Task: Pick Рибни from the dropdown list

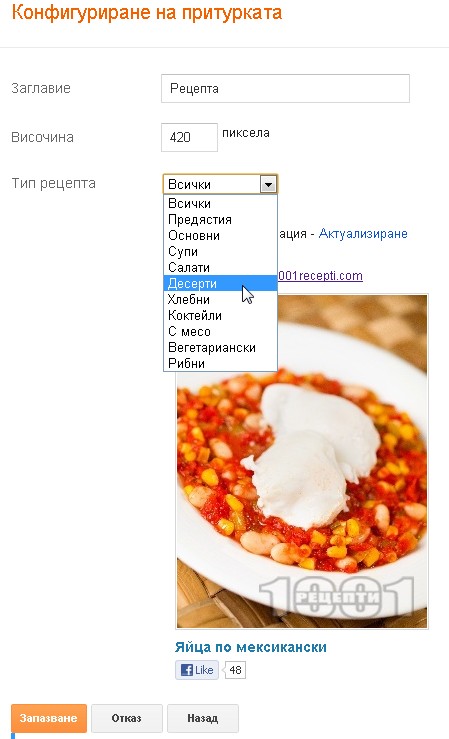Action: [x=220, y=363]
